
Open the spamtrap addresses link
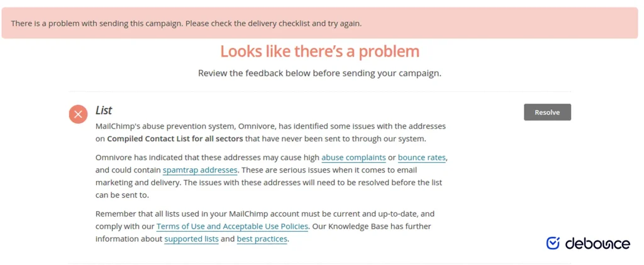tap(200, 170)
